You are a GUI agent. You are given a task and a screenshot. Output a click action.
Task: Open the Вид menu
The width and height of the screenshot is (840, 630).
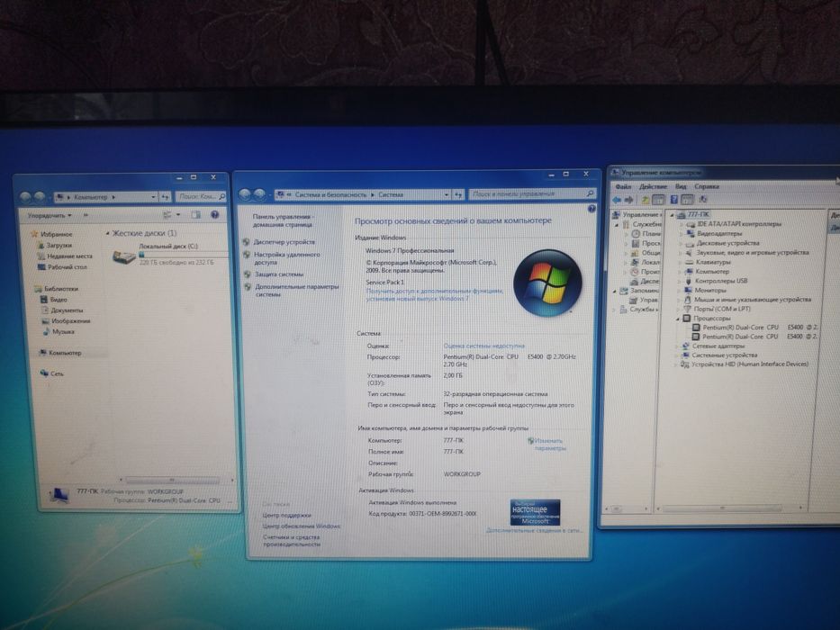[x=681, y=186]
